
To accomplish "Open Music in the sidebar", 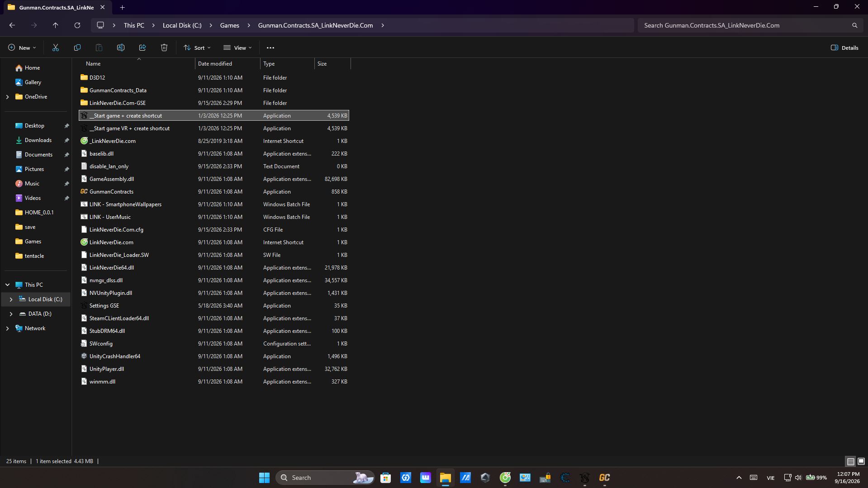I will pos(32,184).
